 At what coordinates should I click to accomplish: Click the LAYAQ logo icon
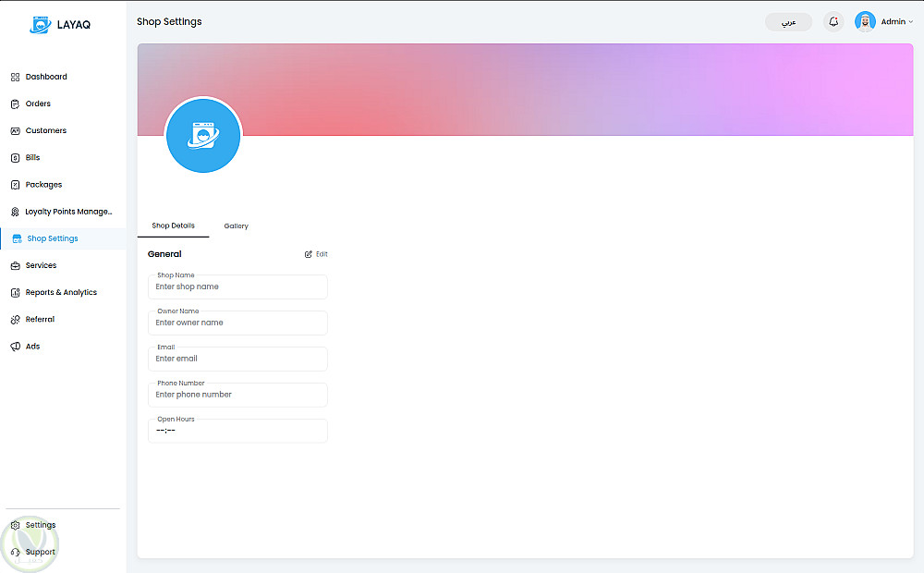click(40, 25)
